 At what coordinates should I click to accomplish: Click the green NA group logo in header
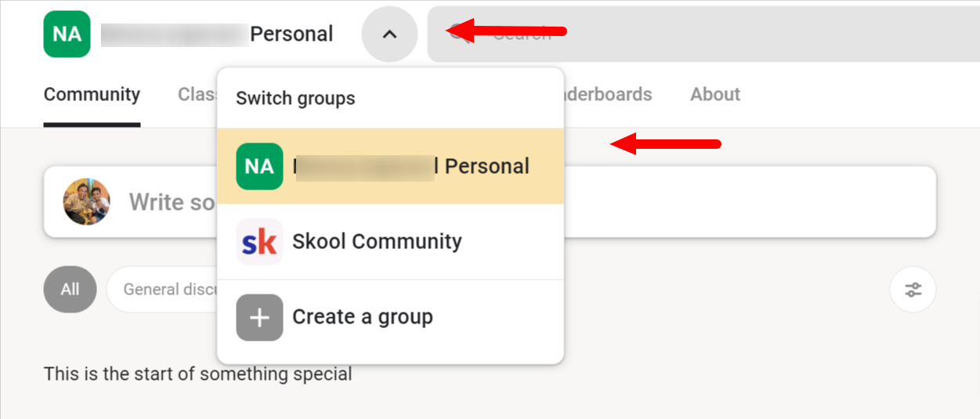pyautogui.click(x=67, y=34)
